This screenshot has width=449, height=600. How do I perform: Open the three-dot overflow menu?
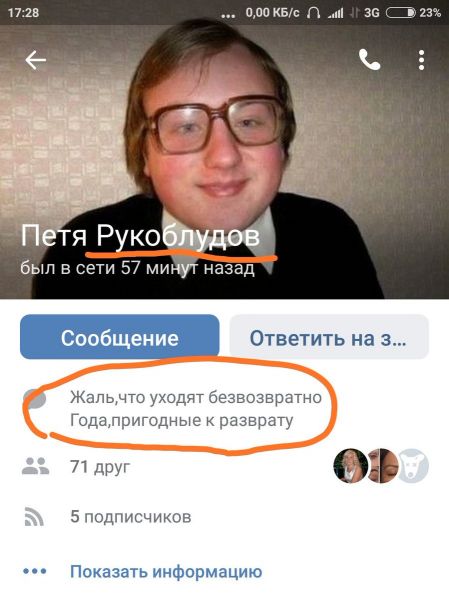[421, 60]
